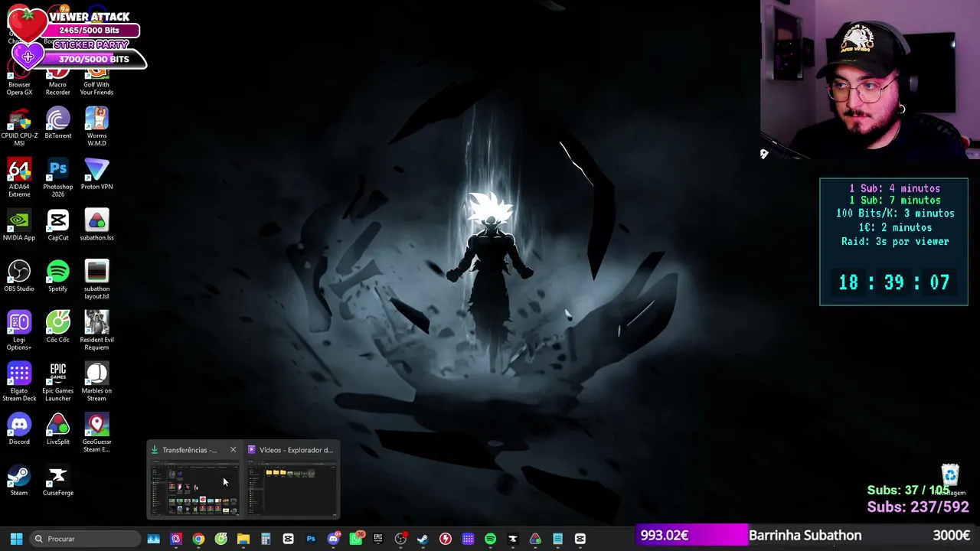Select the CapCut desktop shortcut
Screen dimensions: 980x551
point(57,225)
